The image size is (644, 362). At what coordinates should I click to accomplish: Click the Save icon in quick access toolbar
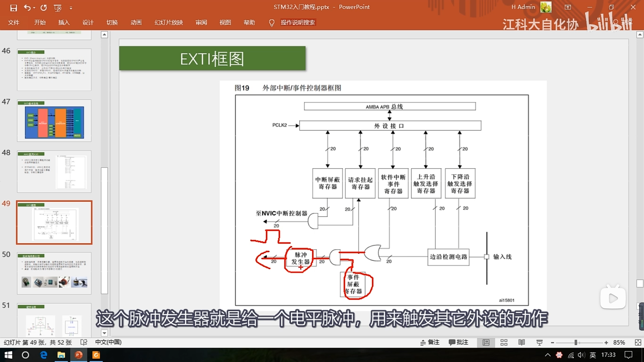click(14, 8)
